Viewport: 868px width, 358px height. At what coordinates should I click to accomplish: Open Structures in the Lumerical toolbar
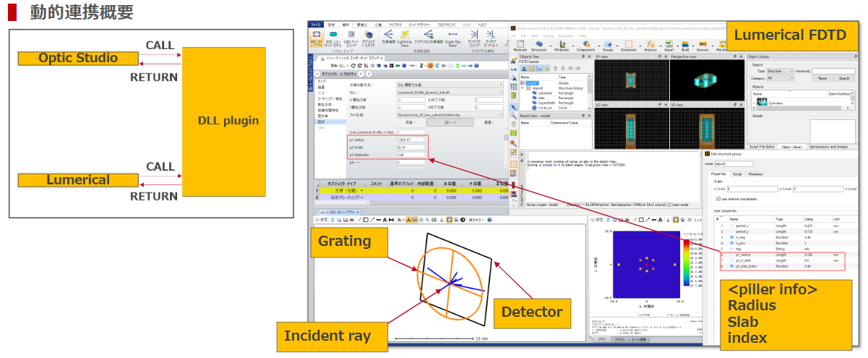539,47
